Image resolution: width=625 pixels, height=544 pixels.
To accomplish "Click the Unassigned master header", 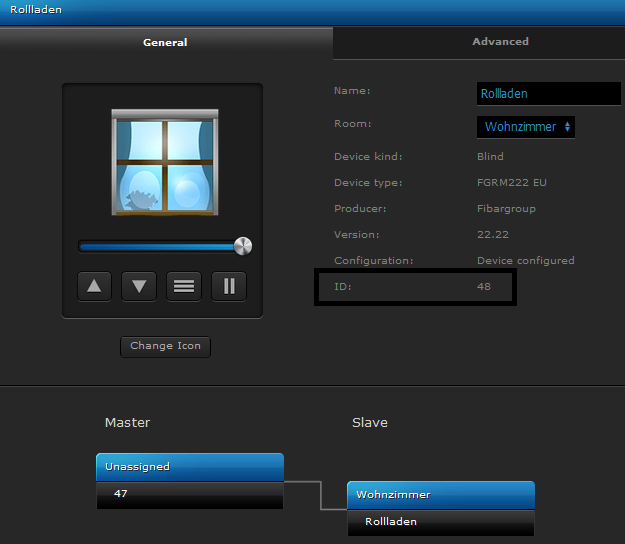I will pos(189,467).
